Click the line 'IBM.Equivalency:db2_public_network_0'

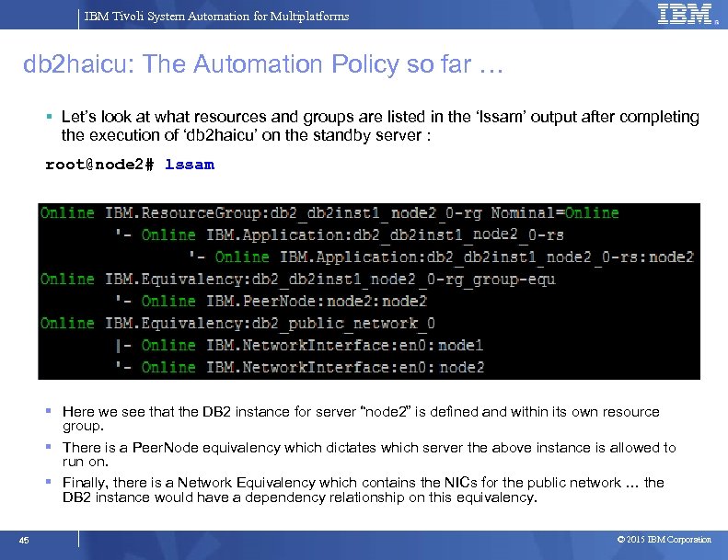[x=270, y=324]
